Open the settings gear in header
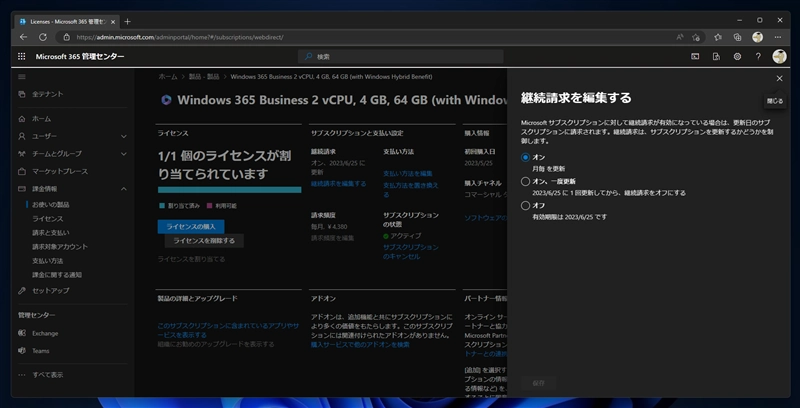This screenshot has width=800, height=408. pos(737,57)
